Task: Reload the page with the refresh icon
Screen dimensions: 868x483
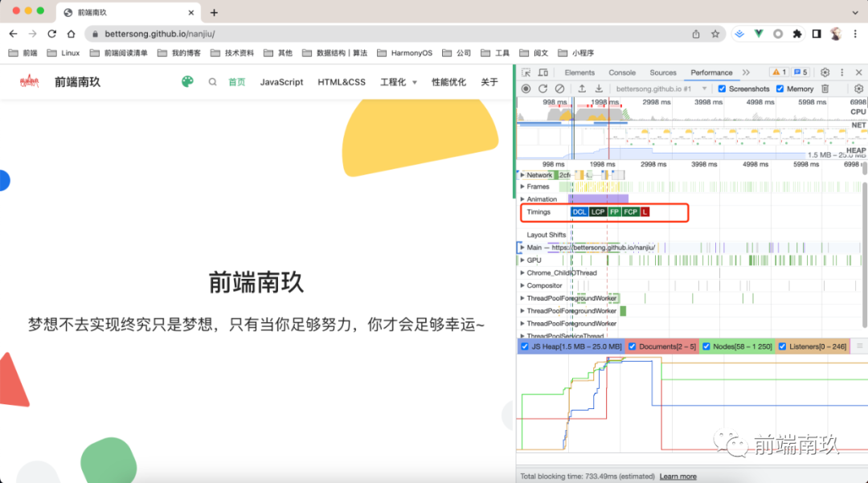Action: [52, 34]
